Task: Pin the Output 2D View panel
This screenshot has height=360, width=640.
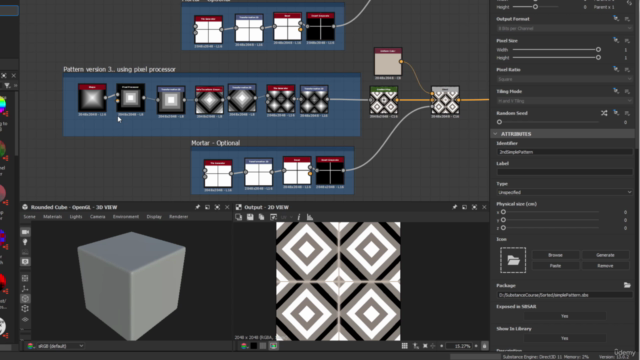Action: pyautogui.click(x=455, y=207)
